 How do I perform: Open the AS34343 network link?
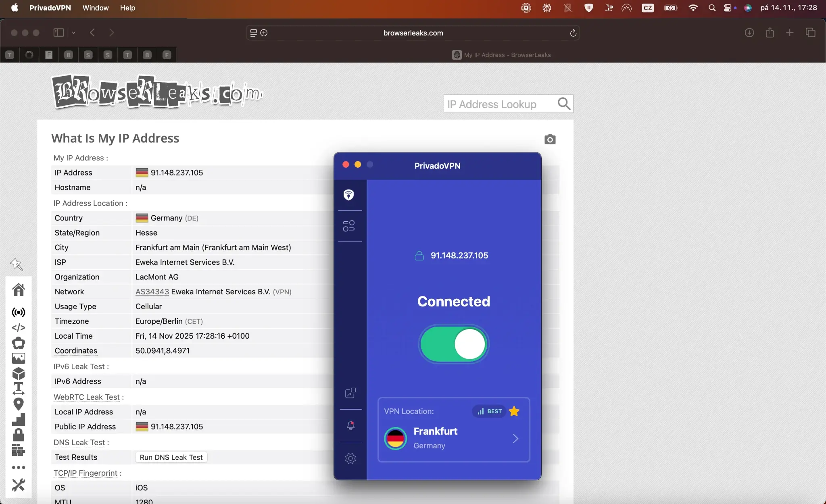152,292
